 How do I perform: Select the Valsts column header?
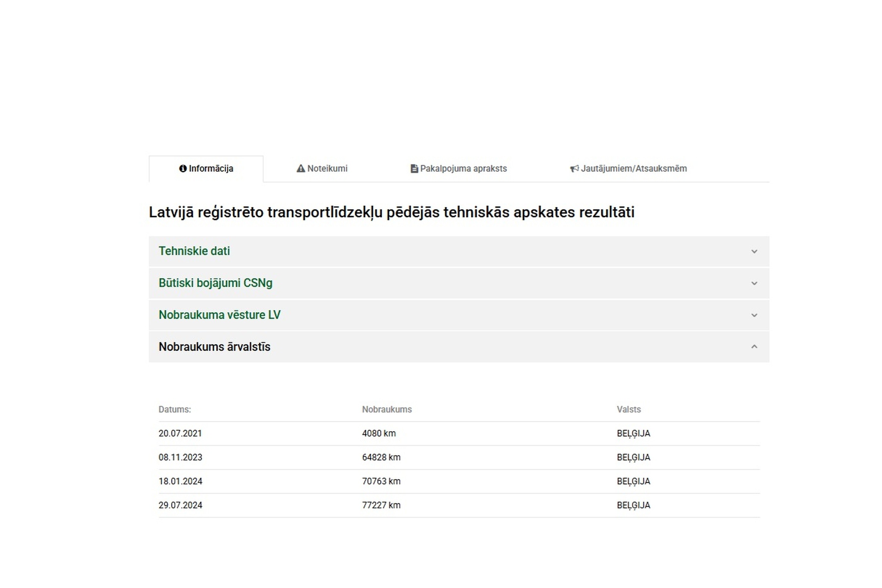tap(629, 409)
